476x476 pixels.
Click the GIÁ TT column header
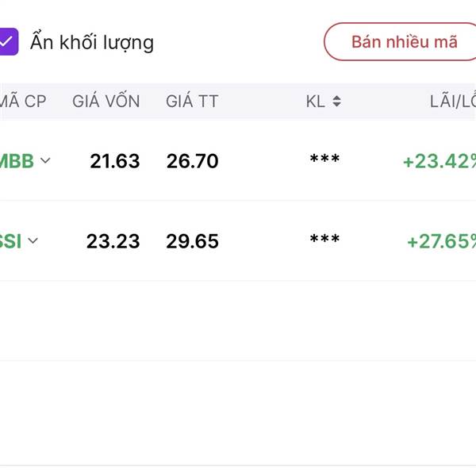pos(191,102)
